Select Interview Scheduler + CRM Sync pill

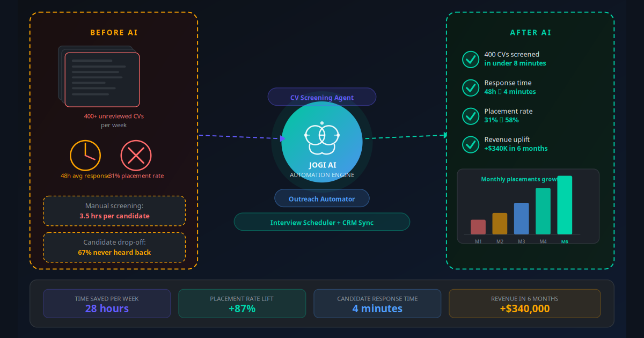322,222
